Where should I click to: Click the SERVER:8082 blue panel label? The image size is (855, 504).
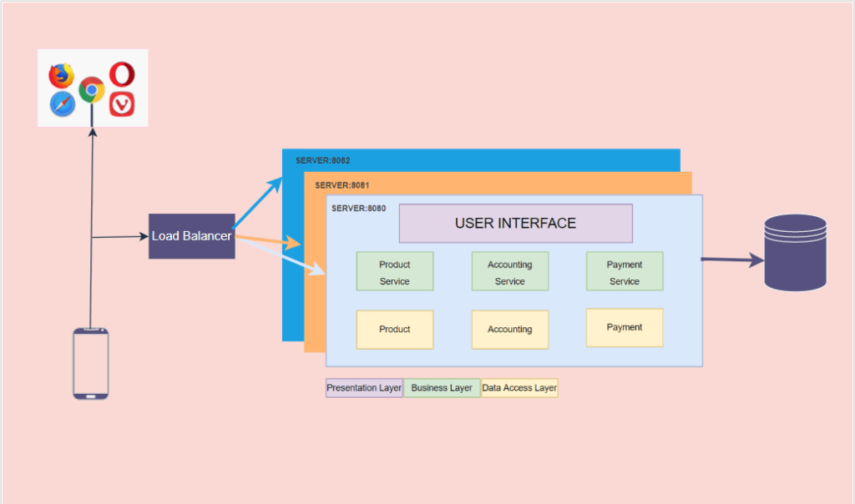tap(322, 160)
